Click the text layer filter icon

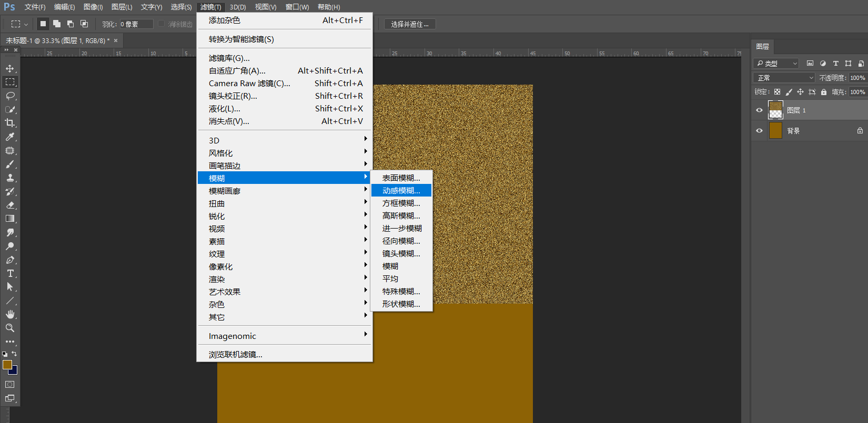click(x=835, y=64)
